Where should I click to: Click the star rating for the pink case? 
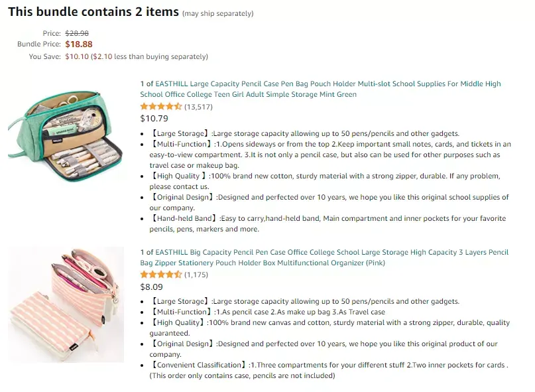pos(161,275)
